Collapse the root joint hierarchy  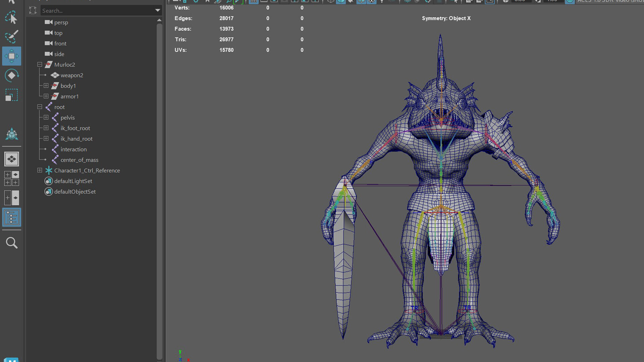tap(40, 107)
